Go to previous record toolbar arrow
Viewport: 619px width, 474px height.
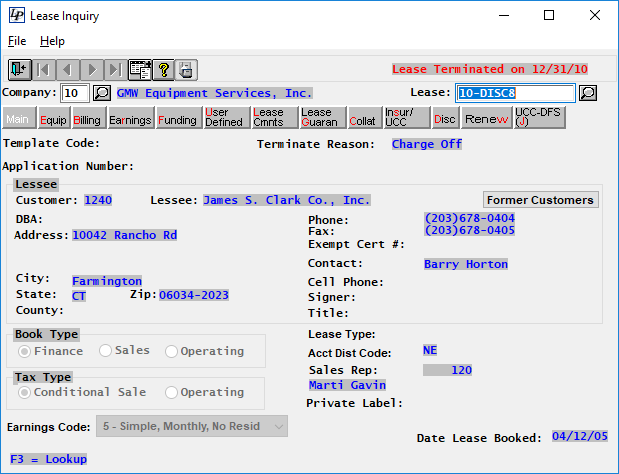click(68, 70)
